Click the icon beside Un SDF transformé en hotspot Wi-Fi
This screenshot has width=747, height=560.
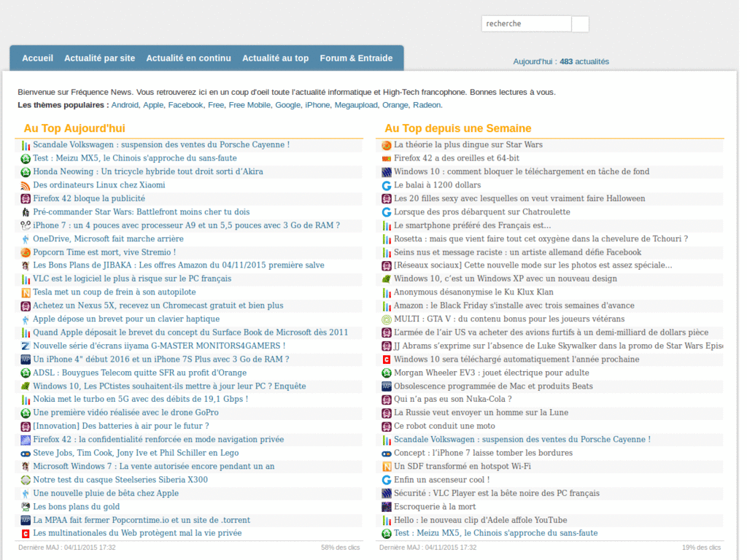click(x=387, y=467)
